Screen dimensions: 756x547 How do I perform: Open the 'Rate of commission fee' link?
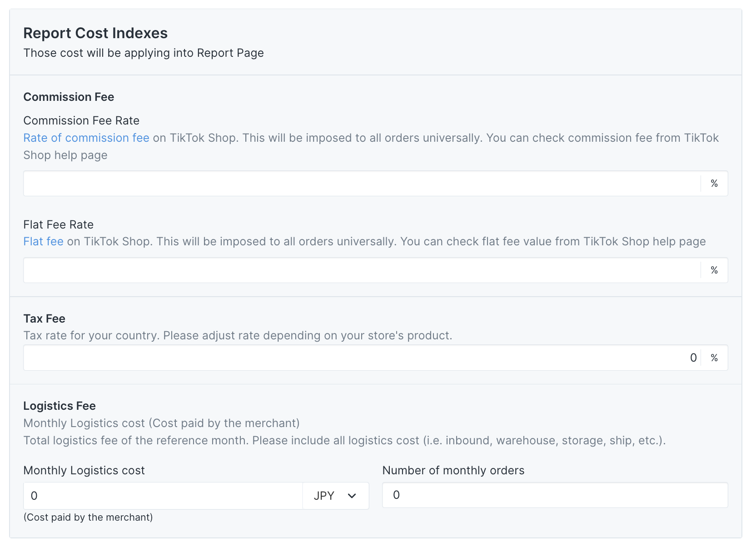pos(86,138)
